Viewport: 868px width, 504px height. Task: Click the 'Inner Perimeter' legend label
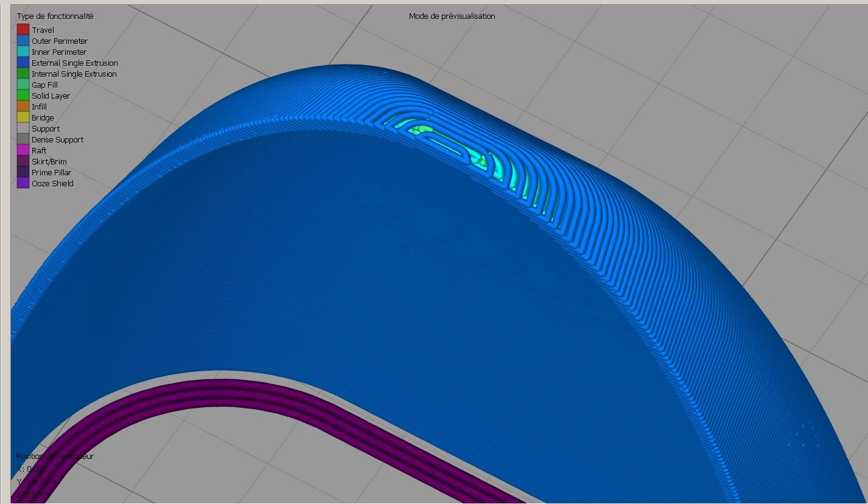[x=59, y=52]
